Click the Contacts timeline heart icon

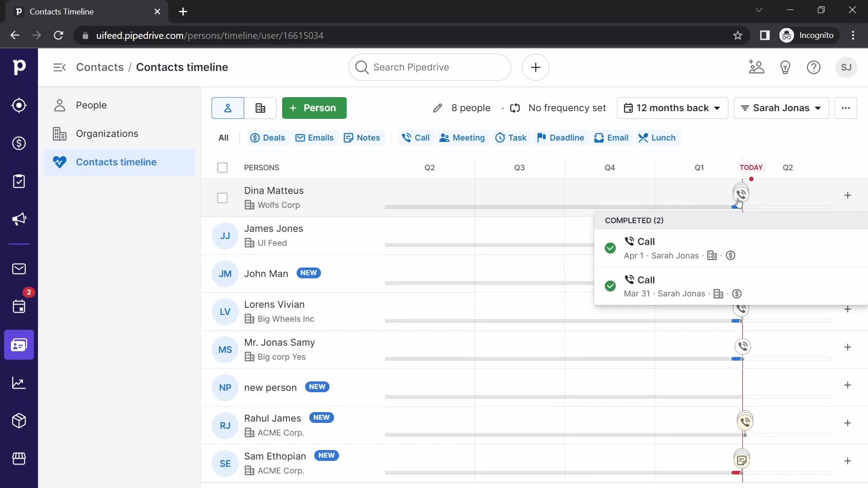[59, 162]
